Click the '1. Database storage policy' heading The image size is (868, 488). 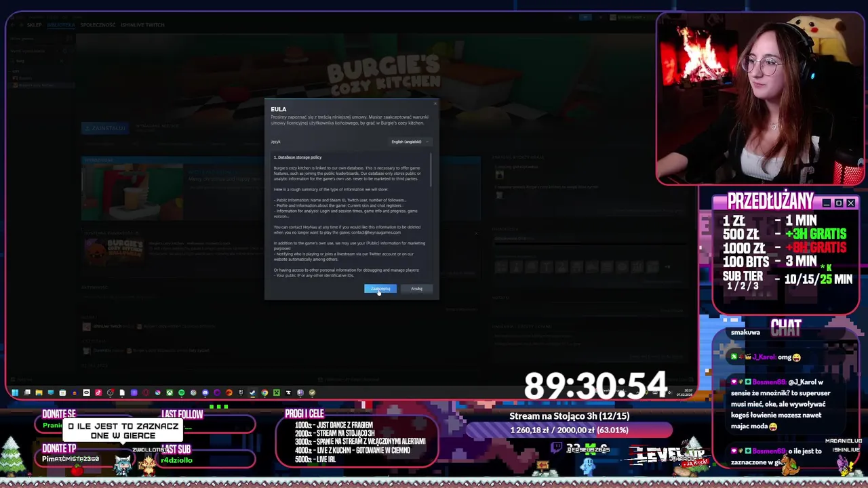tap(298, 157)
